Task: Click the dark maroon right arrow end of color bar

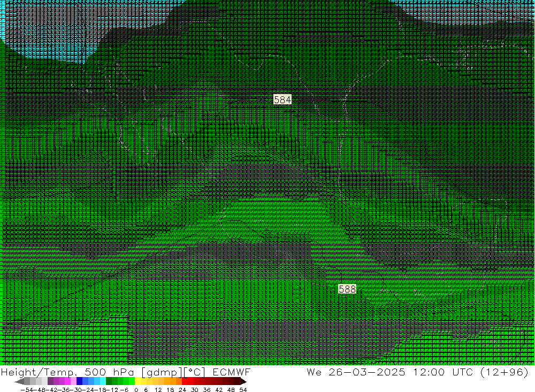Action: click(243, 381)
